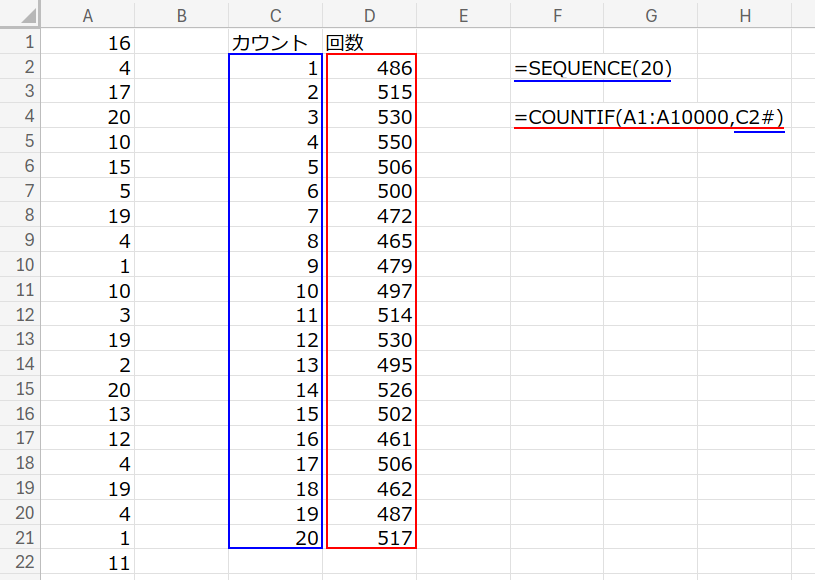Select cell with value 486
Viewport: 815px width, 580px height.
click(370, 68)
